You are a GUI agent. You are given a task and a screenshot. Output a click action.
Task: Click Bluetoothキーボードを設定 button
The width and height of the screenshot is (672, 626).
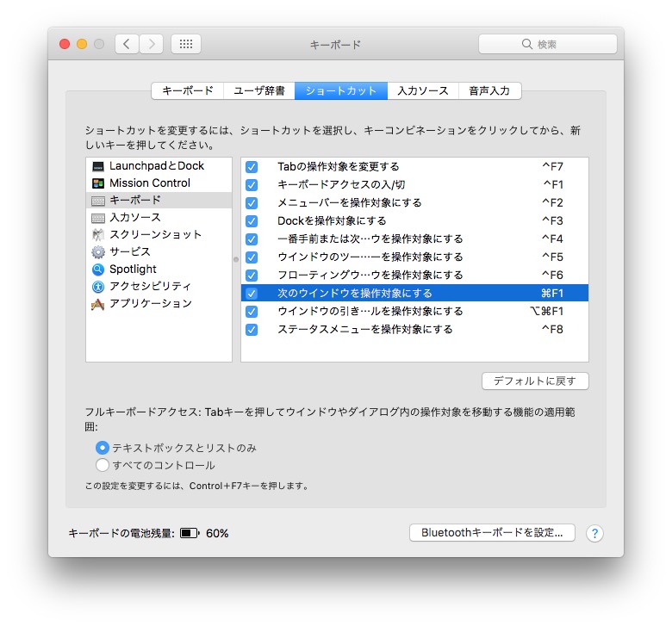click(492, 533)
